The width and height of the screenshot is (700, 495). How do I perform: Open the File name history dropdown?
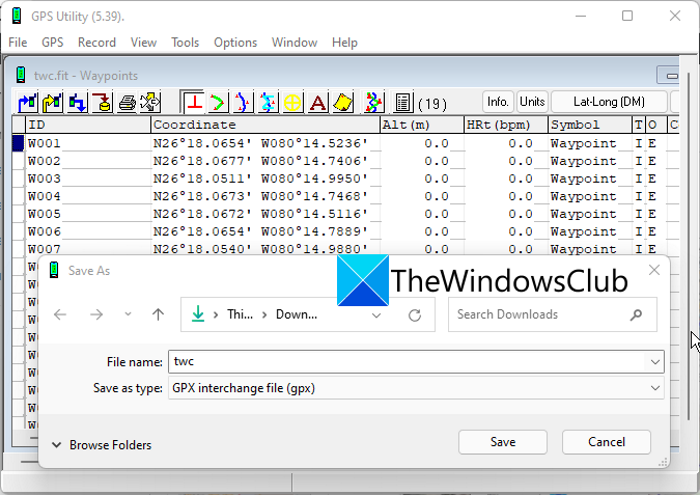pyautogui.click(x=655, y=361)
